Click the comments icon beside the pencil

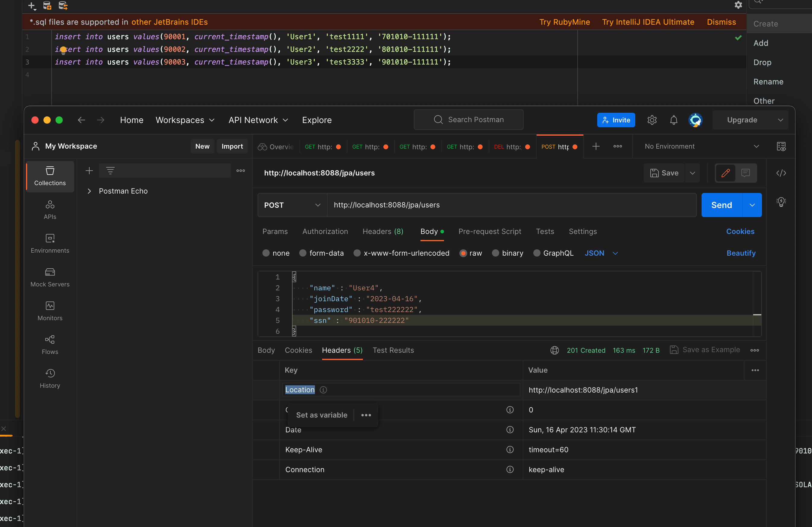745,173
